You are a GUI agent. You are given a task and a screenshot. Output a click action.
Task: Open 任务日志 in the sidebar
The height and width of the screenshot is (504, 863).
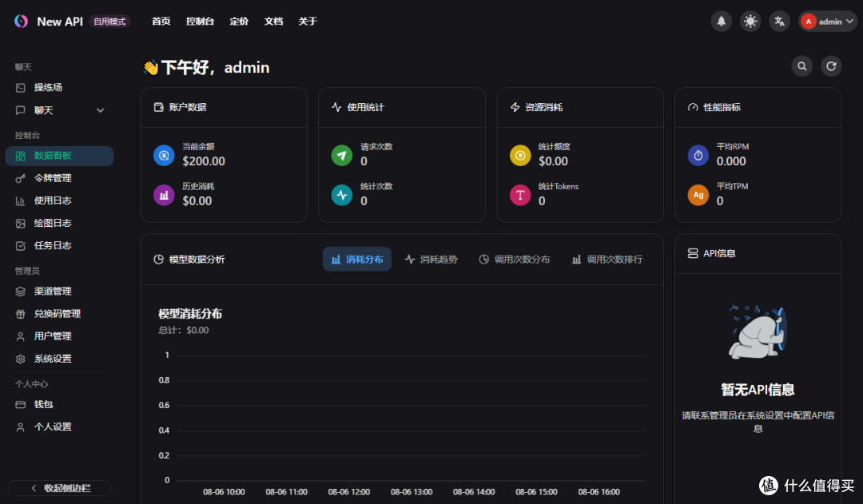pyautogui.click(x=59, y=246)
